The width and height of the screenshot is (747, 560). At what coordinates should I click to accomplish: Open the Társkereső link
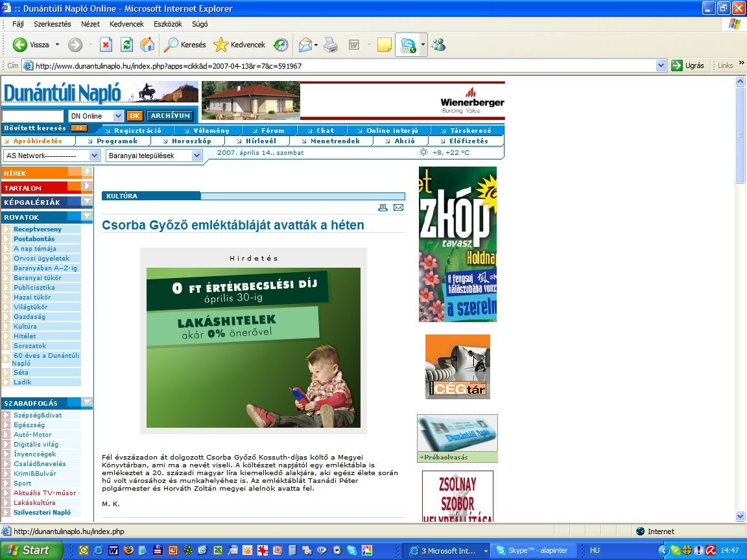(x=471, y=130)
